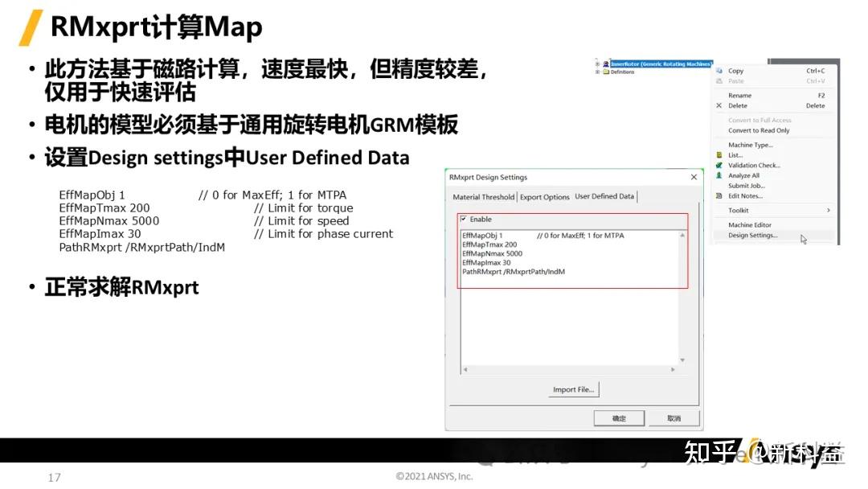The height and width of the screenshot is (489, 868).
Task: Click the Delete X icon in menu
Action: 719,105
